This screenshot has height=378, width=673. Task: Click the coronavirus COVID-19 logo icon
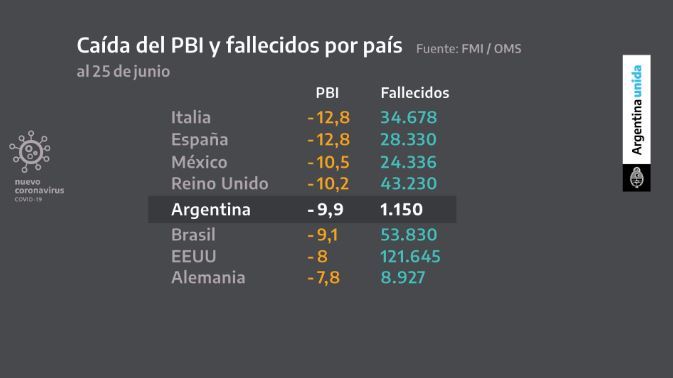[x=30, y=151]
